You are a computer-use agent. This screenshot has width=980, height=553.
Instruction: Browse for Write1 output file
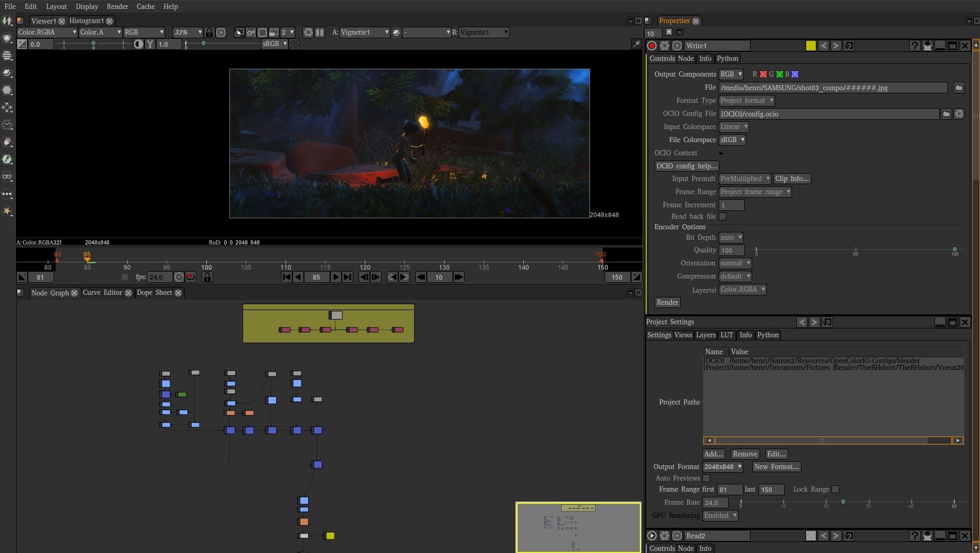coord(959,88)
